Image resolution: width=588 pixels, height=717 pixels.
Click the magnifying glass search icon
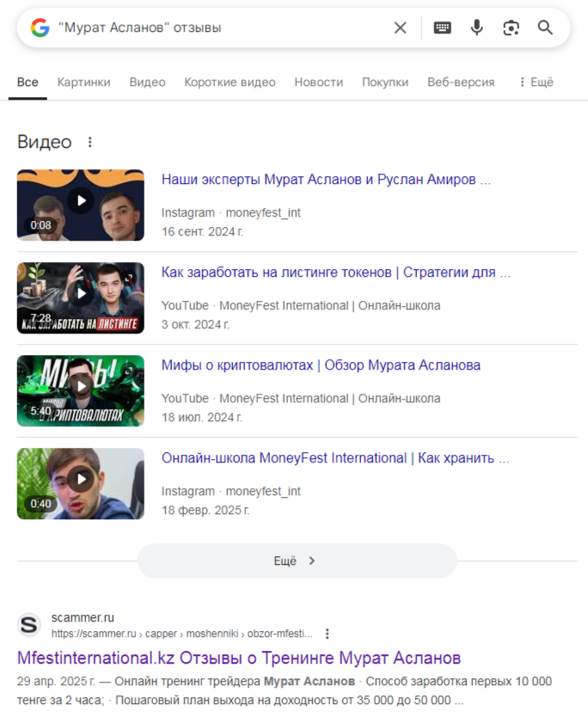(545, 28)
